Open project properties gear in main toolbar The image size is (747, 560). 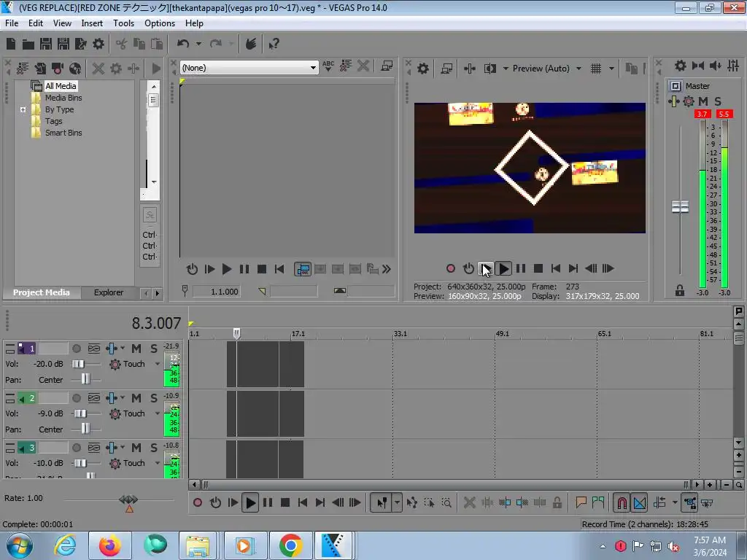98,44
